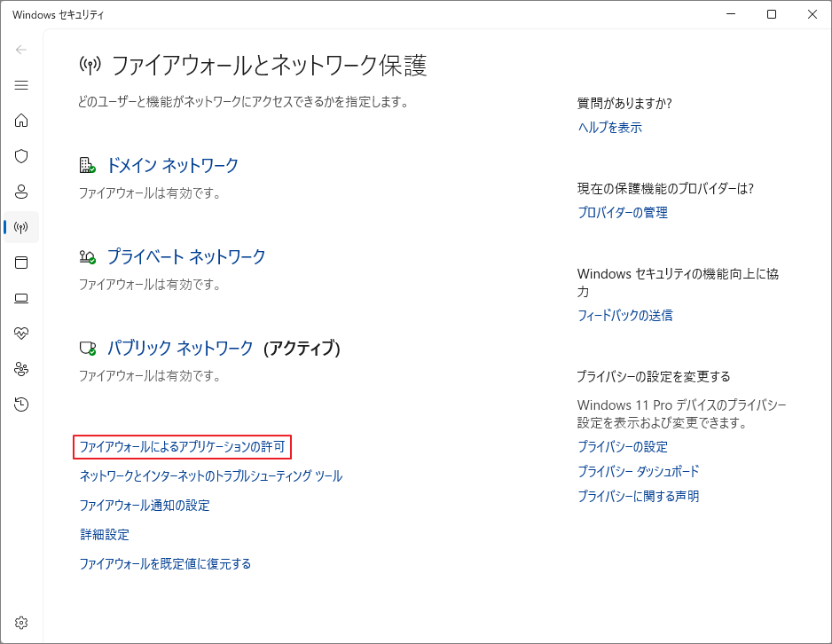Viewport: 832px width, 644px height.
Task: Close the Windows セキュリティ window
Action: pos(812,14)
